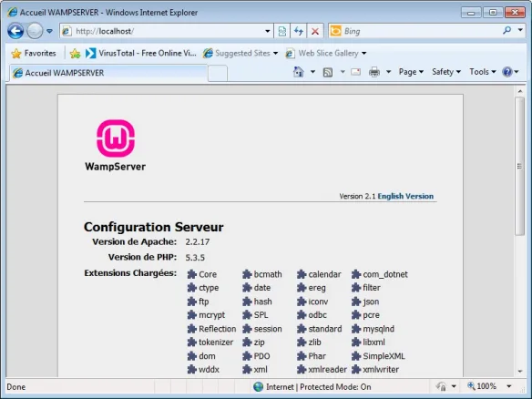Click the Bing search magnifier icon

tap(506, 31)
